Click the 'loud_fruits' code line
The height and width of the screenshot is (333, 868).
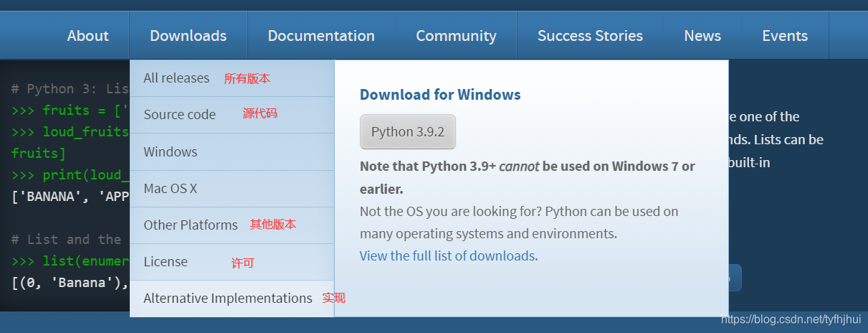70,132
